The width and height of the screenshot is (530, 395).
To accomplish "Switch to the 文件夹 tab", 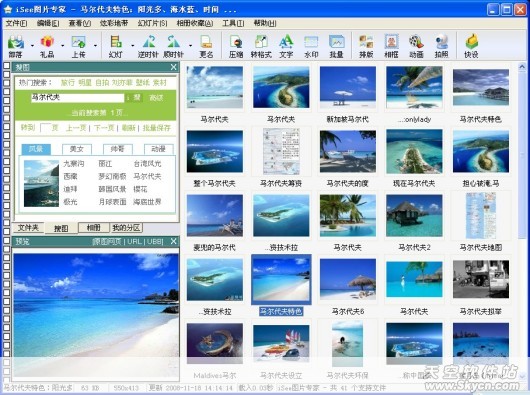I will click(28, 228).
